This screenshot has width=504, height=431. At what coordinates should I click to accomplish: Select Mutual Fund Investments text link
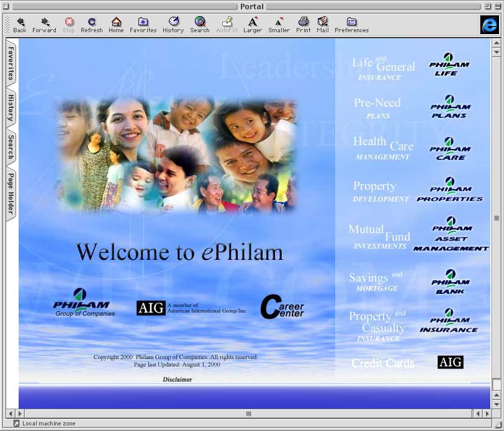point(379,237)
